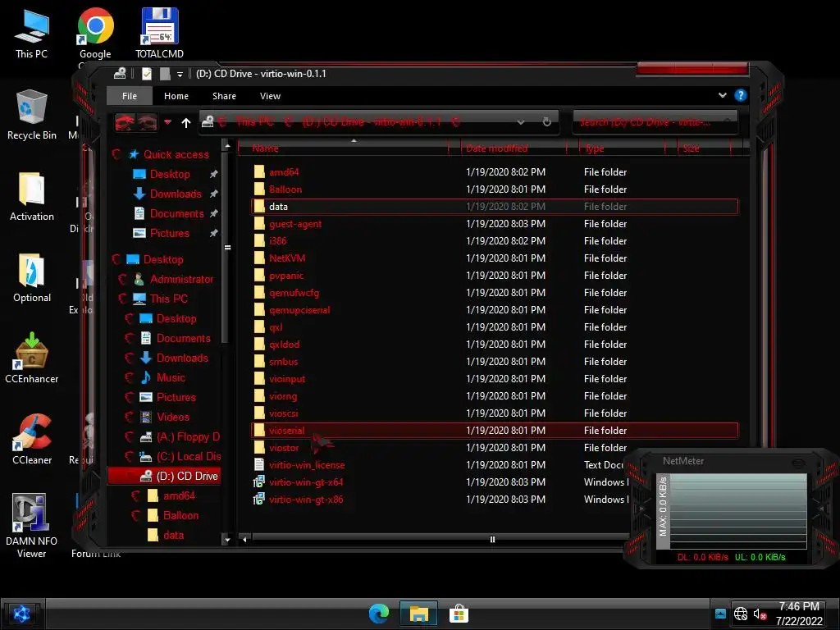Open the This PC desktop icon
The width and height of the screenshot is (840, 630).
pos(32,33)
